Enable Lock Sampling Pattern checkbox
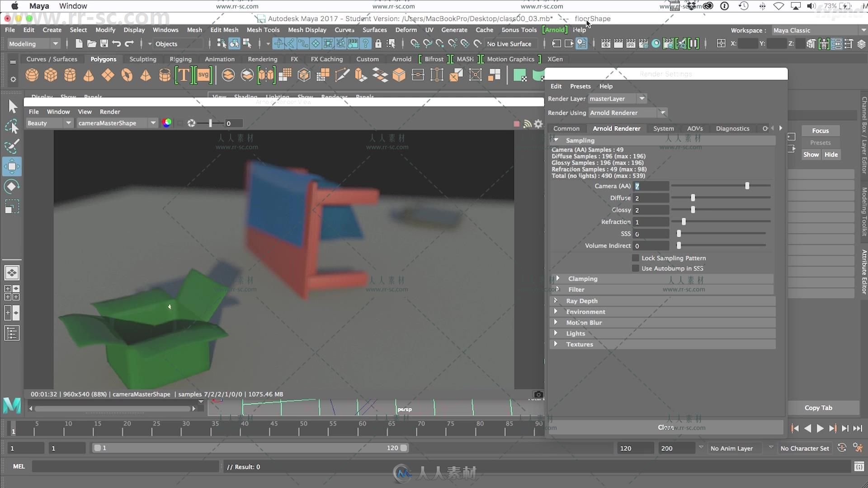 (x=635, y=258)
